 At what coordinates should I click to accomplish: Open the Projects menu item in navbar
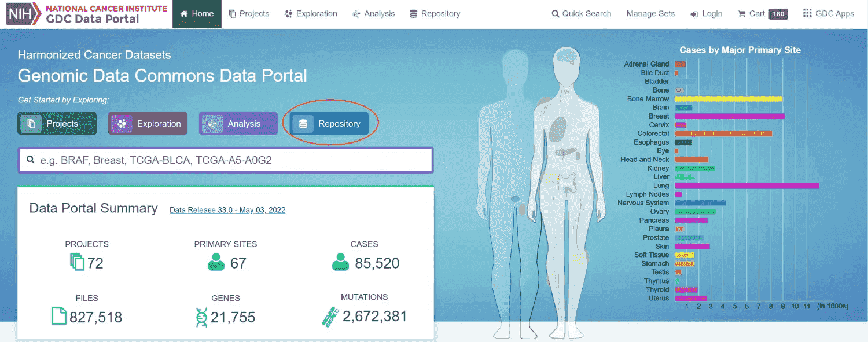tap(249, 13)
